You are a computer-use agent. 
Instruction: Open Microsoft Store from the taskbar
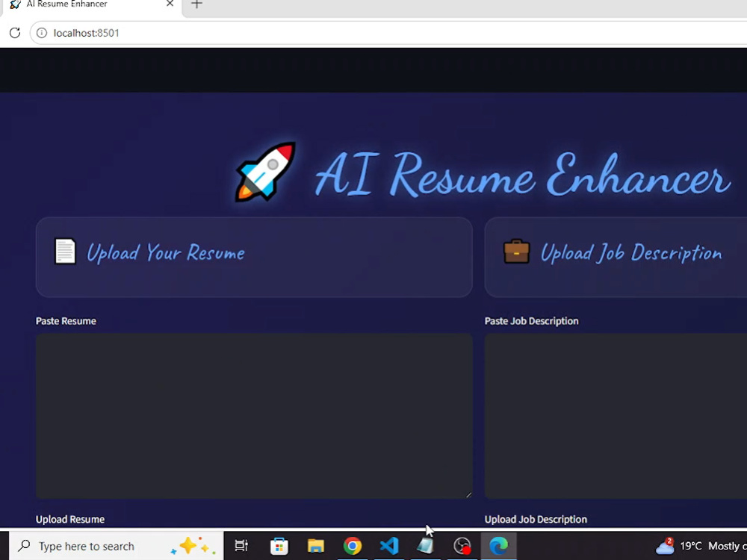tap(279, 546)
